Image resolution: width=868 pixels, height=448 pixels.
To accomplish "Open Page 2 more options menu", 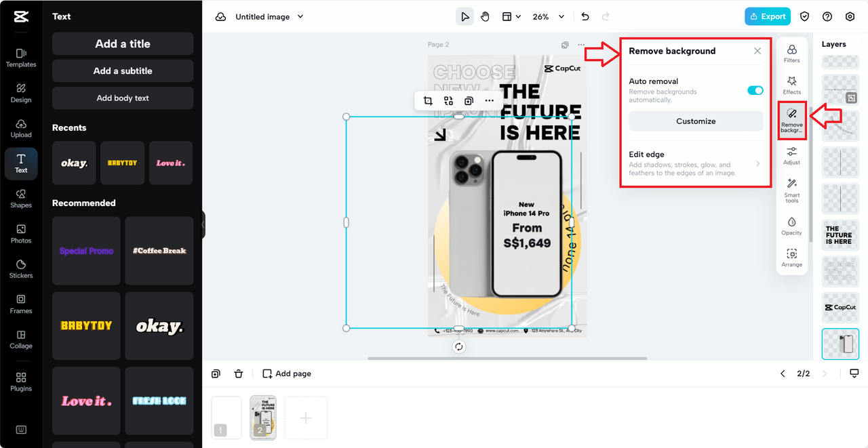I will click(581, 45).
